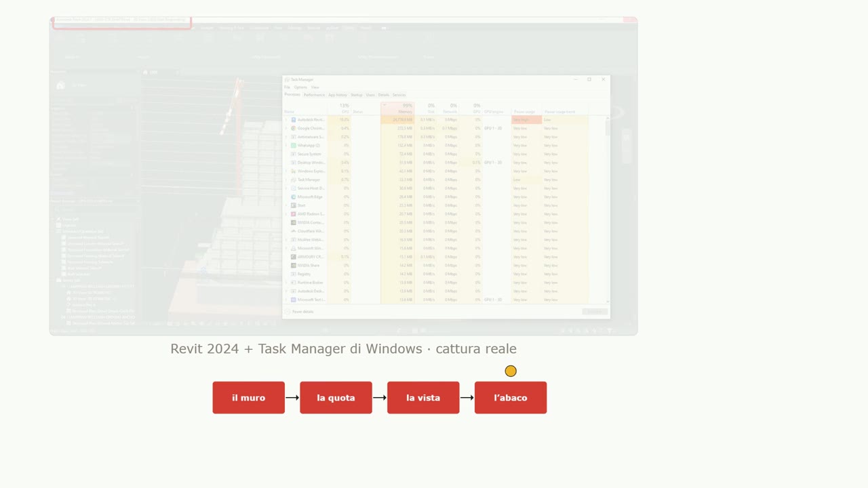This screenshot has height=488, width=868.
Task: Switch to the App history tab
Action: 338,95
